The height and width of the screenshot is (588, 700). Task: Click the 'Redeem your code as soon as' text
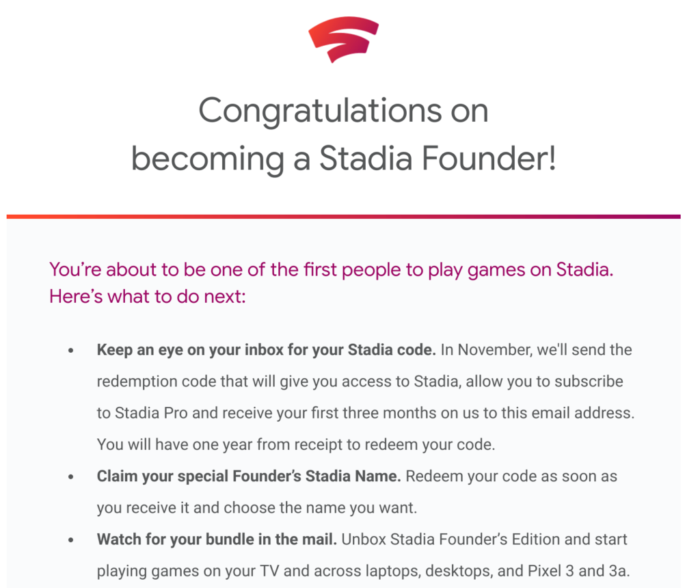pos(511,477)
